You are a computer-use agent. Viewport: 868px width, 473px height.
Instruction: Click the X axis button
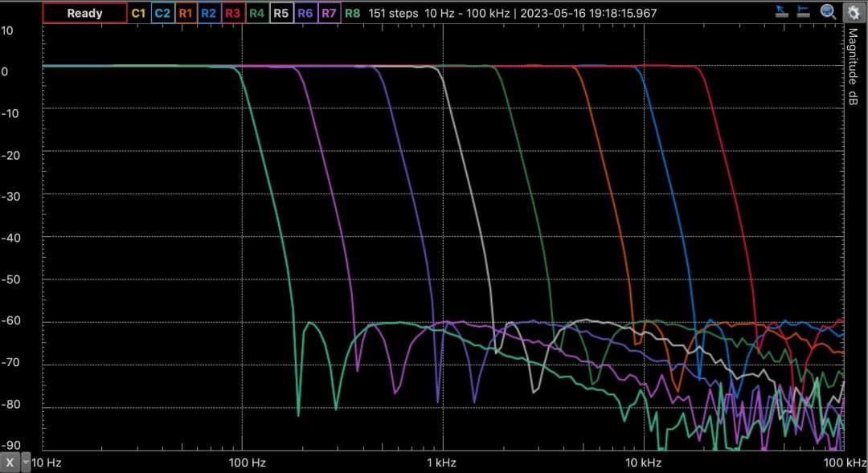(10, 463)
